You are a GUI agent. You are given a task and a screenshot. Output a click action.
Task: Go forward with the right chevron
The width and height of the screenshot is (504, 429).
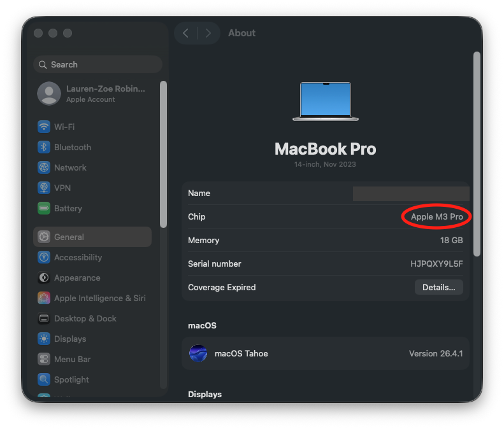pyautogui.click(x=208, y=33)
